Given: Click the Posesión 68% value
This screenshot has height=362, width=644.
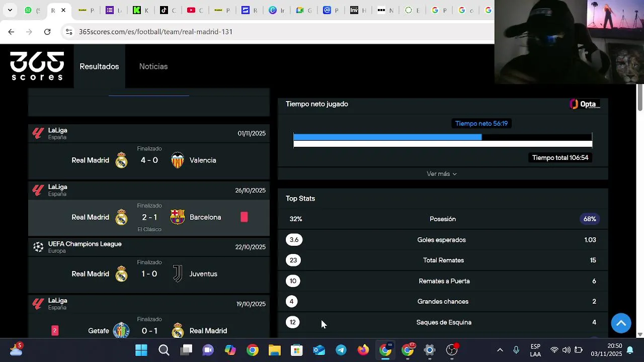Looking at the screenshot, I should click(590, 219).
